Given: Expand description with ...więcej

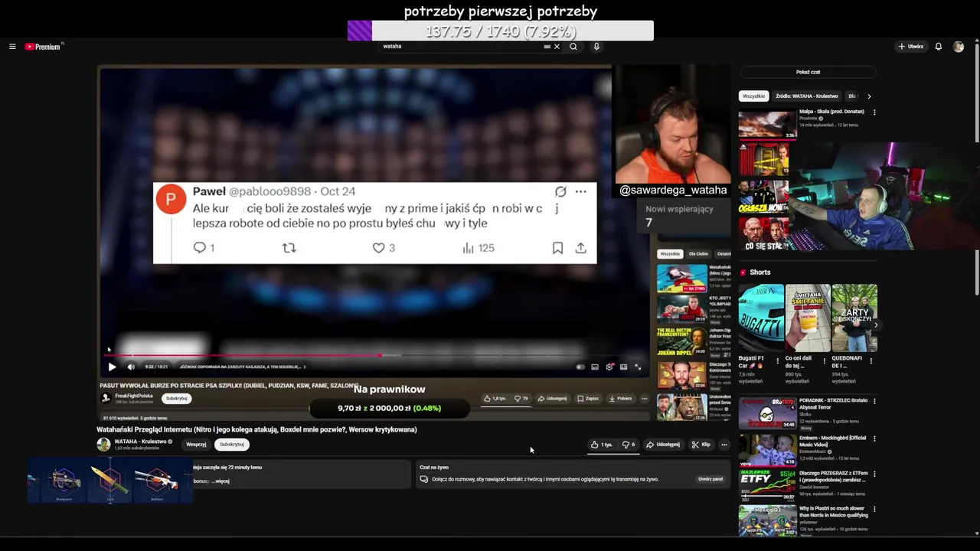Looking at the screenshot, I should click(220, 481).
